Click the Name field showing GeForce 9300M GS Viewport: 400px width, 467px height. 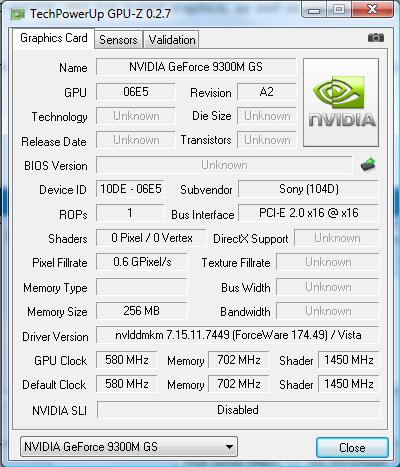tap(196, 67)
